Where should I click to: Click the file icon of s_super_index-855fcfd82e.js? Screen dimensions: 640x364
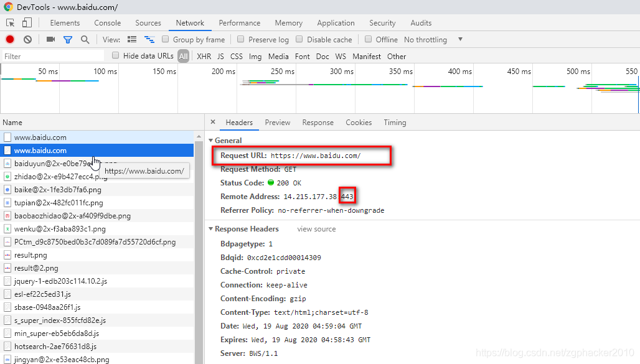click(7, 320)
